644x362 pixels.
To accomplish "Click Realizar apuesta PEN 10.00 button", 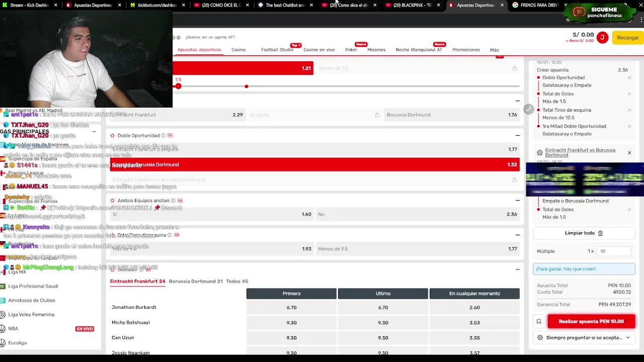I will tap(591, 321).
